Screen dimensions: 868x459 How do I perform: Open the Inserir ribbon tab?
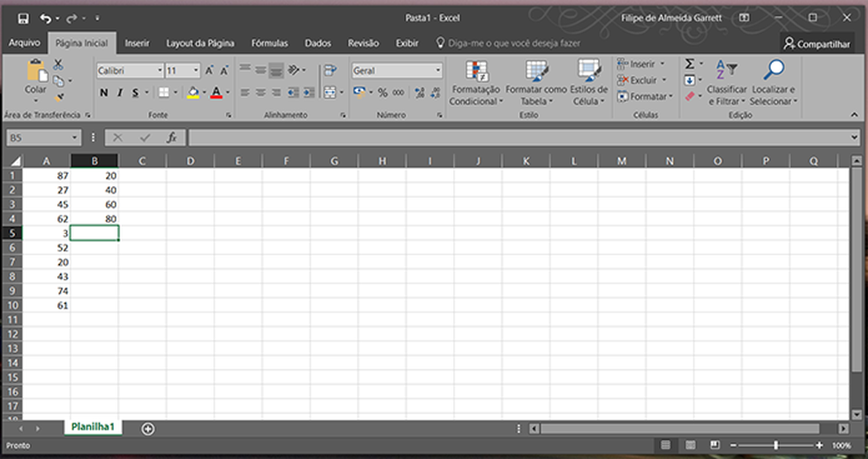click(137, 42)
